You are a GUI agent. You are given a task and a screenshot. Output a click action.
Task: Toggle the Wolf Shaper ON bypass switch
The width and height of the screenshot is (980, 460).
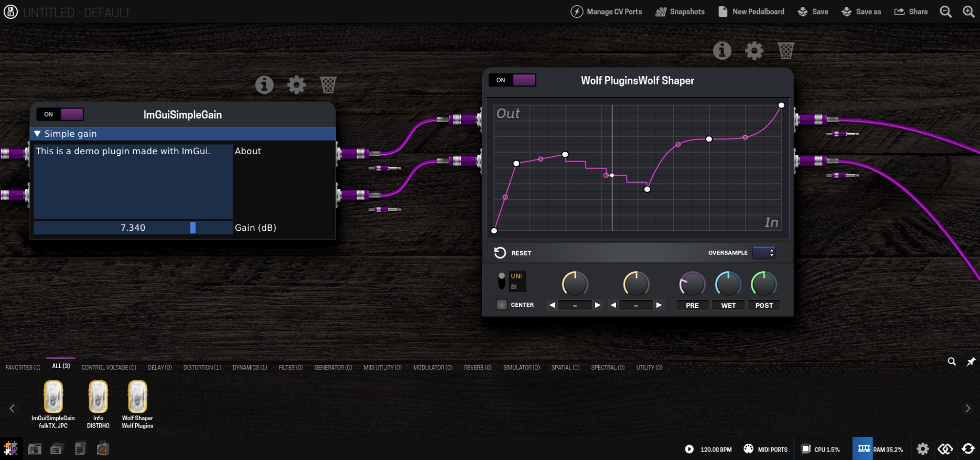tap(512, 80)
